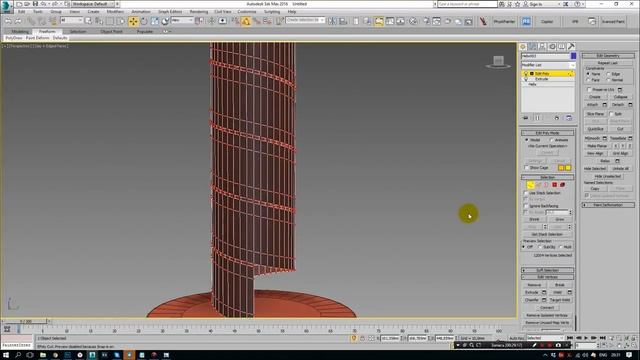The width and height of the screenshot is (640, 360).
Task: Collapse the Selection rollout
Action: [547, 178]
